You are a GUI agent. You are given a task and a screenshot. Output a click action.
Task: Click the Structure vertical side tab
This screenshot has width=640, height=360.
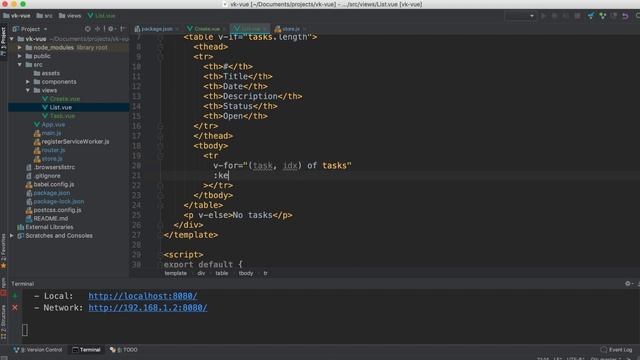click(3, 322)
